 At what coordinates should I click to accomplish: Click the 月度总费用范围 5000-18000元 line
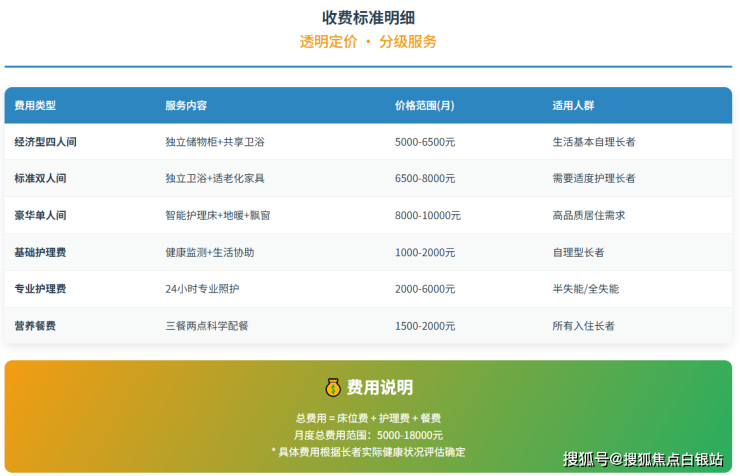point(368,435)
